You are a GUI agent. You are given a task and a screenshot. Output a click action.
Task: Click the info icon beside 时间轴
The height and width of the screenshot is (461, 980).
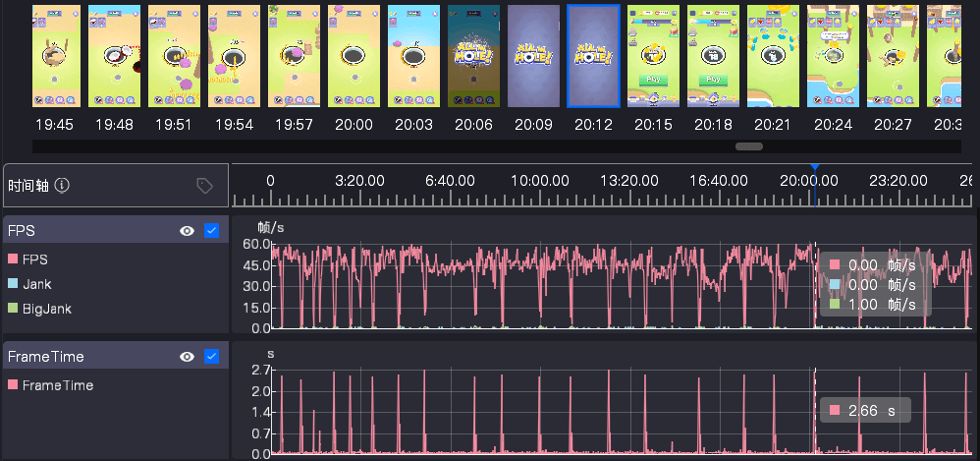pos(61,185)
